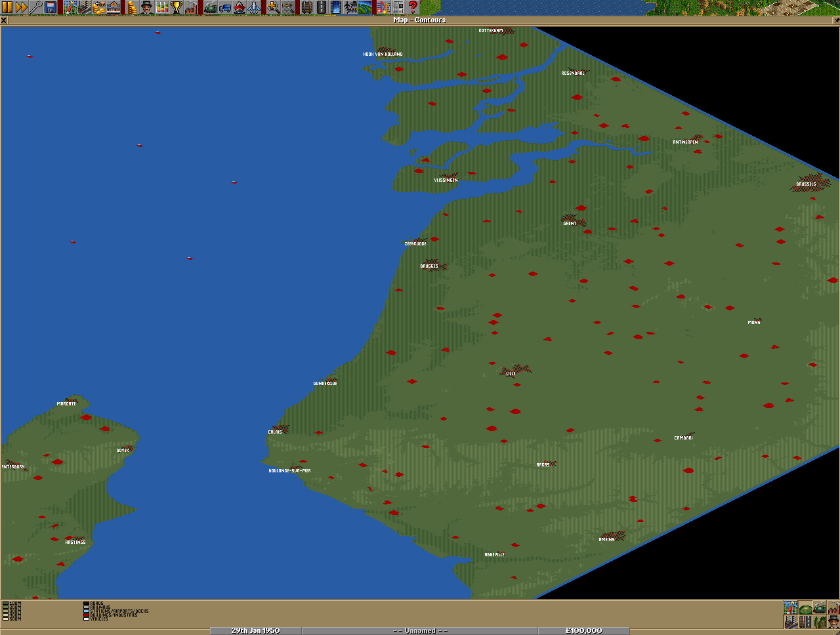Click the date 29th Jan 1950
Viewport: 840px width, 635px height.
255,630
